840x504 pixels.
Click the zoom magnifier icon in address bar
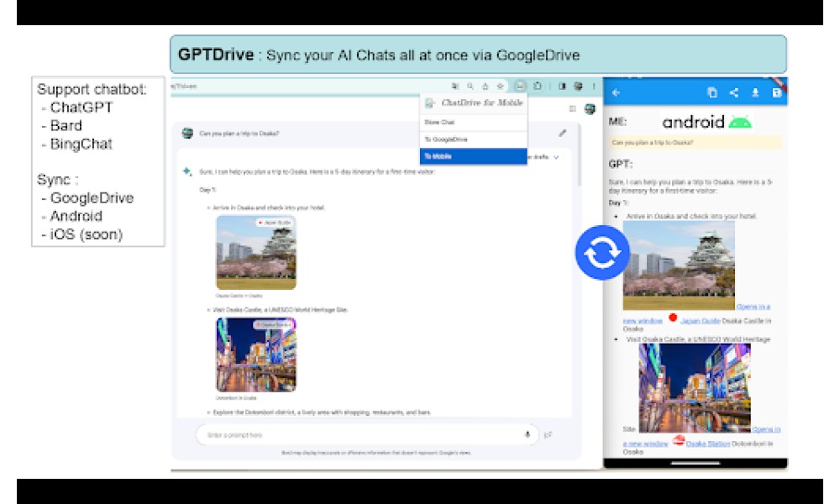pyautogui.click(x=470, y=86)
